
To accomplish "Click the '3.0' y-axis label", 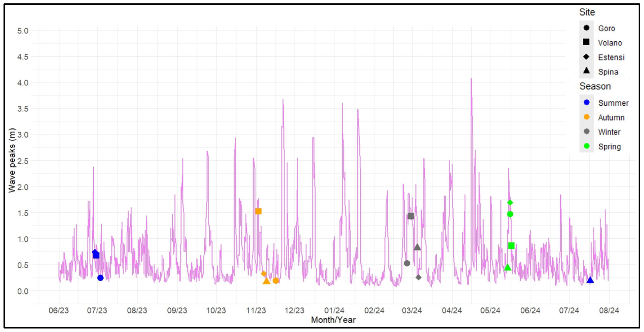I will [23, 135].
